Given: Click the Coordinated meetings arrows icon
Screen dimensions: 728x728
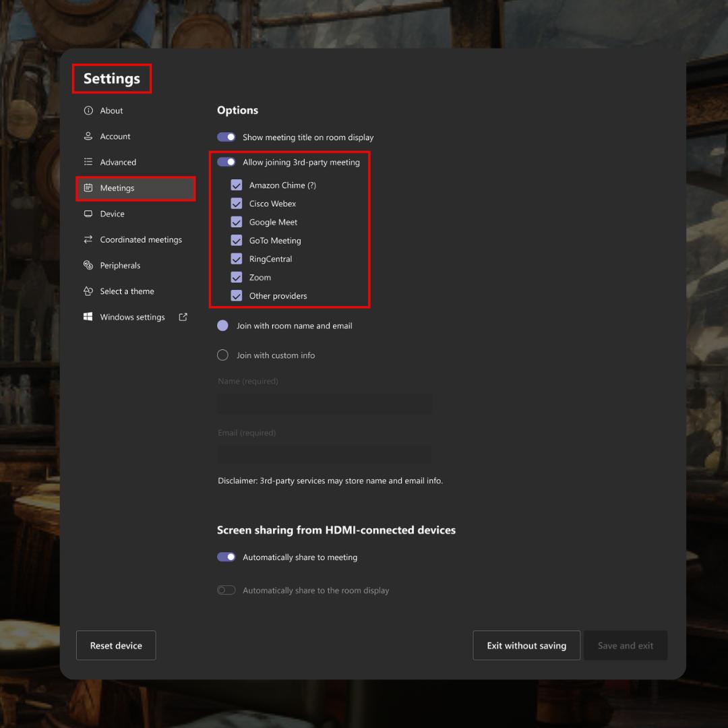Looking at the screenshot, I should coord(88,239).
